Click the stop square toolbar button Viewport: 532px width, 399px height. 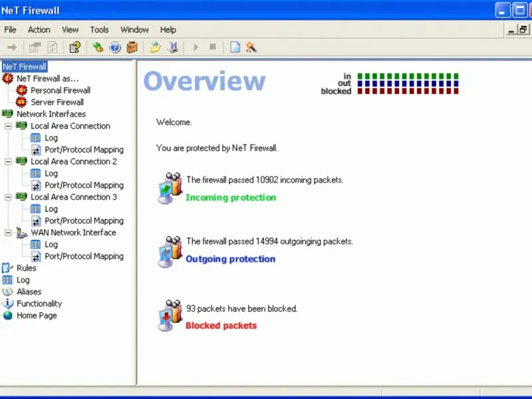pyautogui.click(x=213, y=47)
